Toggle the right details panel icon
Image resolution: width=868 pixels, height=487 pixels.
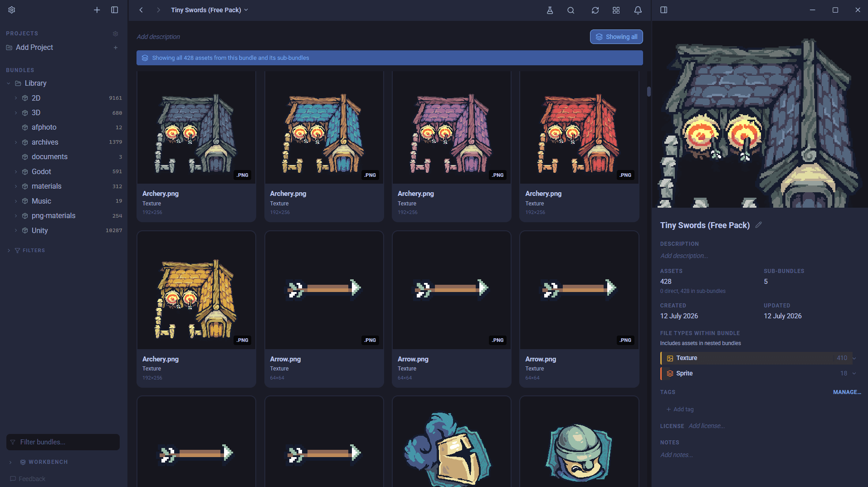pyautogui.click(x=664, y=10)
